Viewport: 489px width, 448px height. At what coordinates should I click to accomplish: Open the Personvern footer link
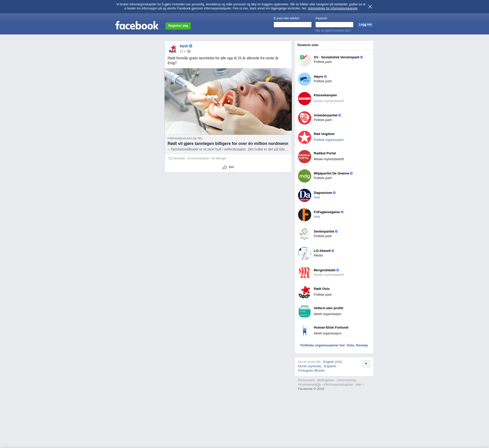point(306,380)
